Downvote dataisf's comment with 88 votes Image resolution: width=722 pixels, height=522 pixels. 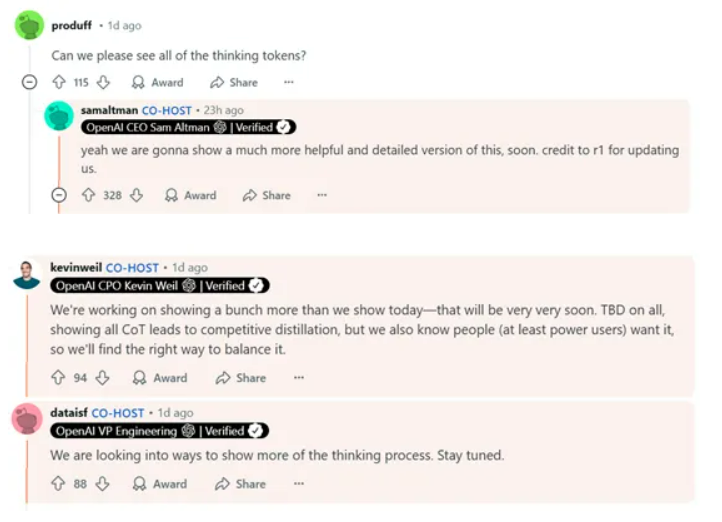pyautogui.click(x=102, y=483)
